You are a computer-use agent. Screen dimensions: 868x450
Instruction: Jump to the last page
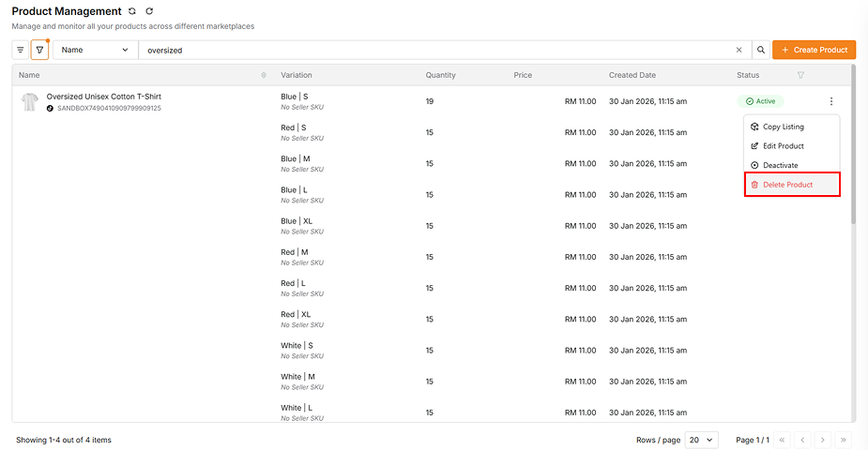tap(843, 440)
